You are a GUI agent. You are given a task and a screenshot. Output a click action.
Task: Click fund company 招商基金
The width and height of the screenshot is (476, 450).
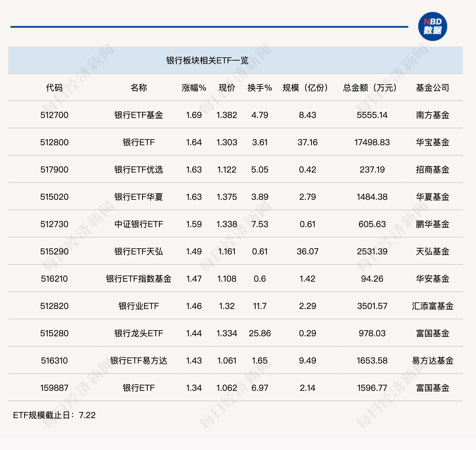click(433, 170)
